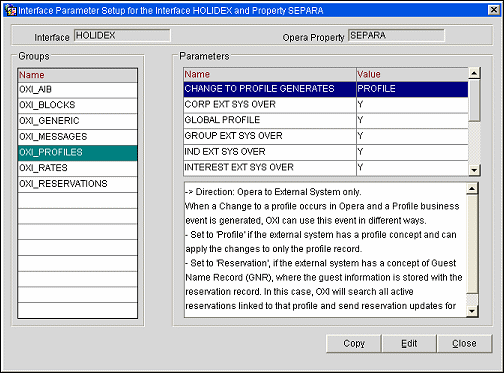Viewport: 504px width, 373px height.
Task: Click the parameters list scrollbar thumb
Action: point(474,100)
